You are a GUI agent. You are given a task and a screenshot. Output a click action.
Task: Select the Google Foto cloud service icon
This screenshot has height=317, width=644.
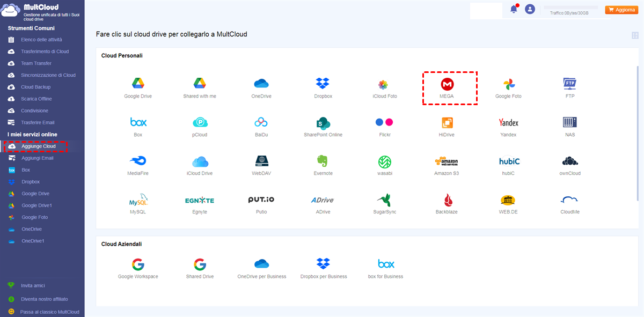point(508,84)
